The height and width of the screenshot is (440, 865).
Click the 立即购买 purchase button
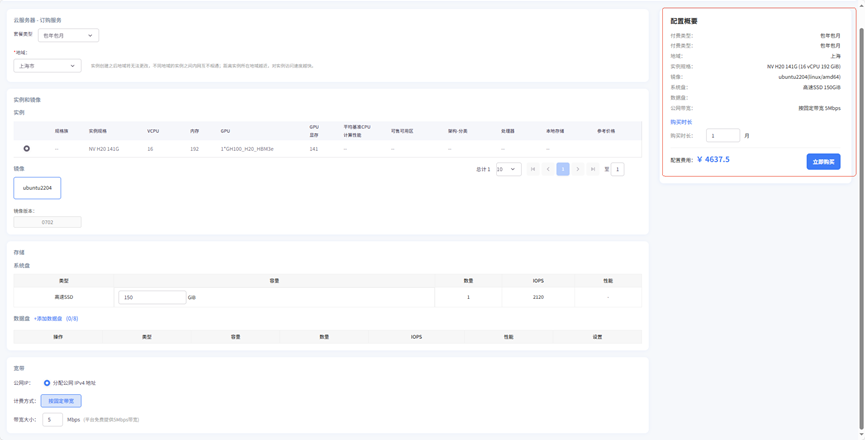point(823,161)
